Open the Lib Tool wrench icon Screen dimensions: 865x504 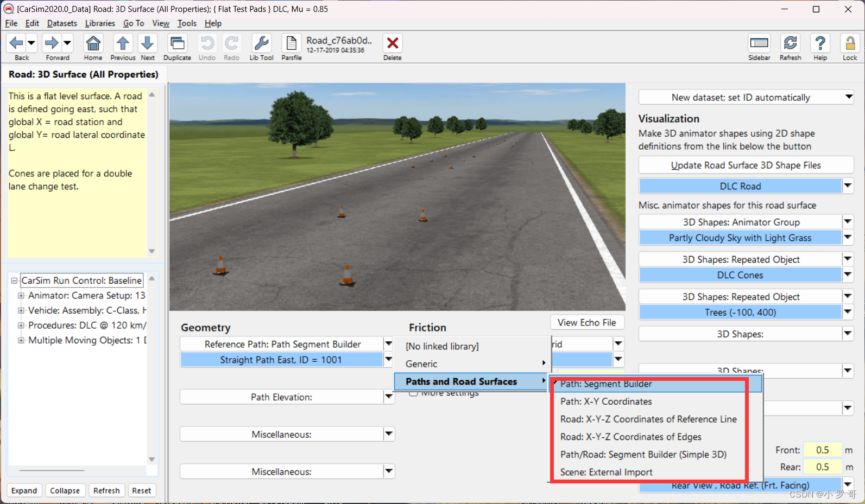[261, 43]
